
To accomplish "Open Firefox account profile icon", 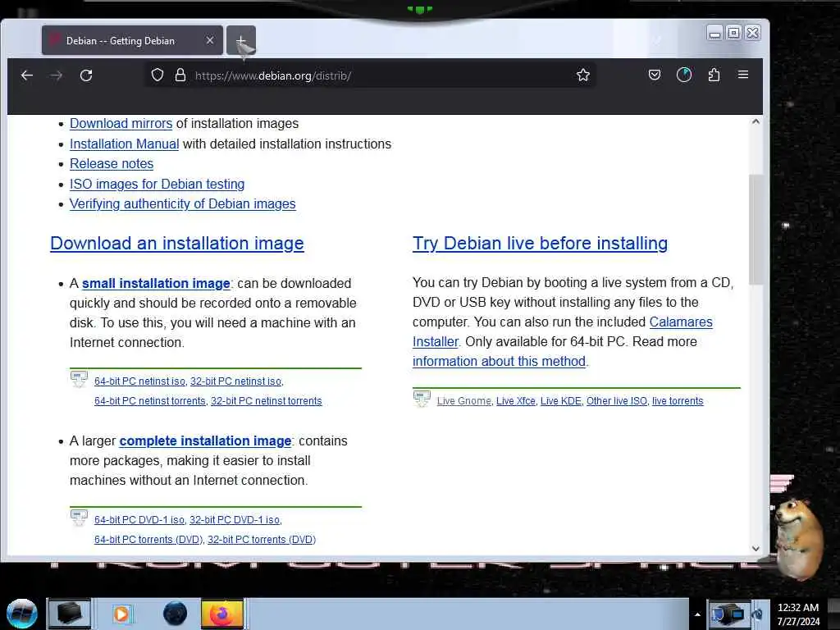I will (x=684, y=75).
